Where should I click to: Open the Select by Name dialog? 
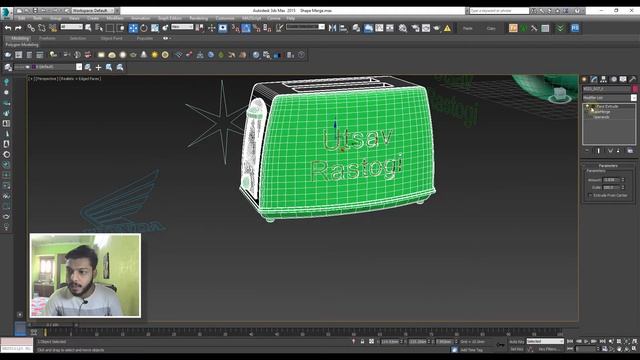[x=99, y=28]
